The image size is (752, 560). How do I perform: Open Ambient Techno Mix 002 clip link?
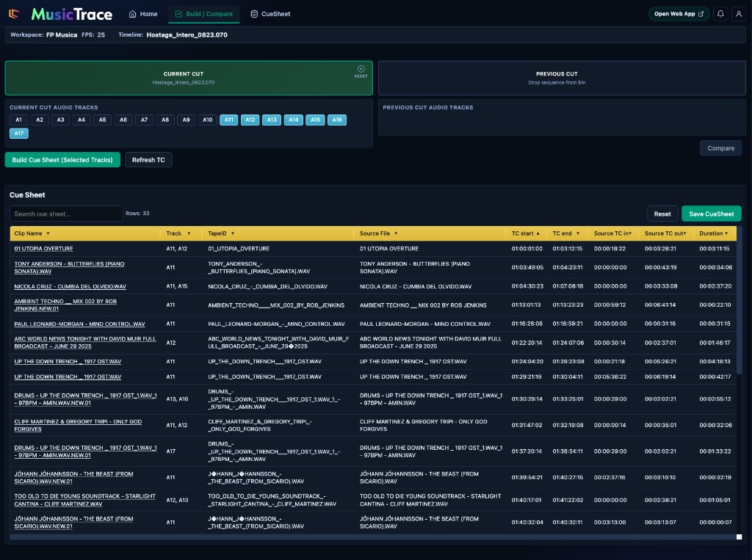(x=65, y=305)
